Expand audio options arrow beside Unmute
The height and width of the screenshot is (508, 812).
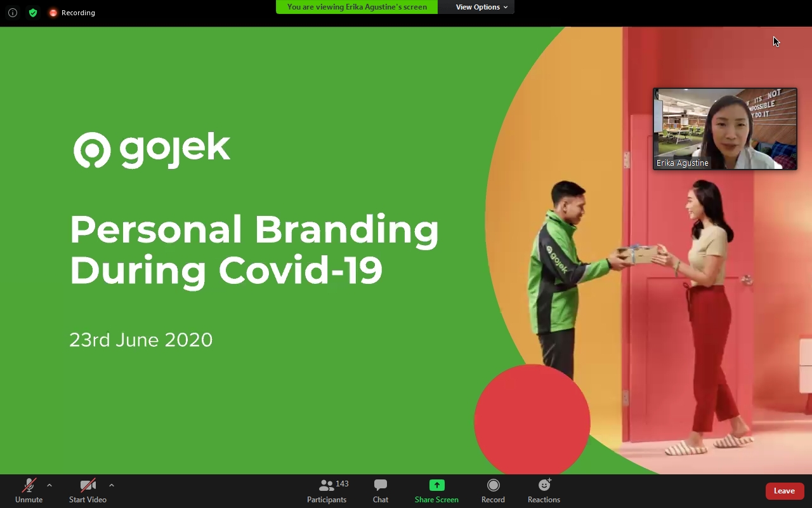49,486
